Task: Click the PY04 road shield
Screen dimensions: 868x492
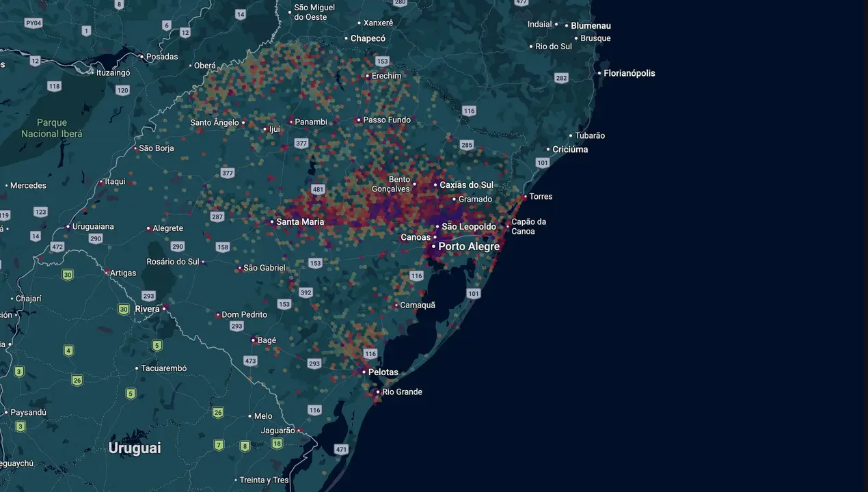Action: click(x=33, y=23)
